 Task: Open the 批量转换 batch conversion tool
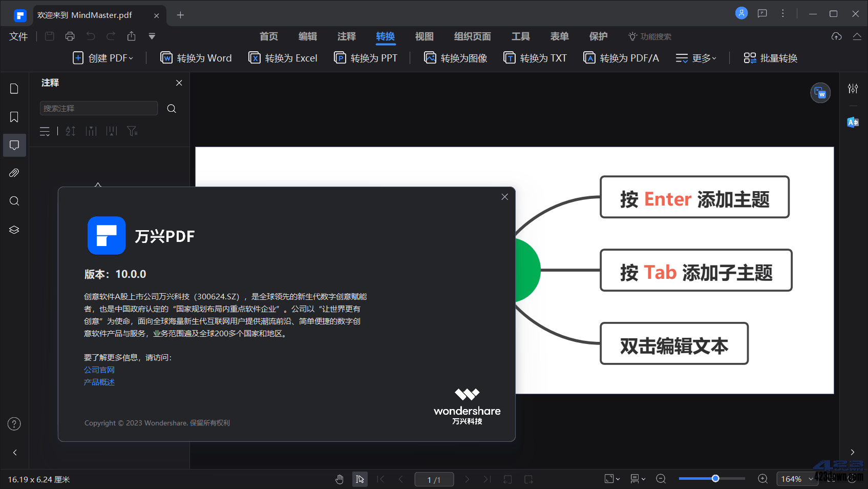coord(770,58)
